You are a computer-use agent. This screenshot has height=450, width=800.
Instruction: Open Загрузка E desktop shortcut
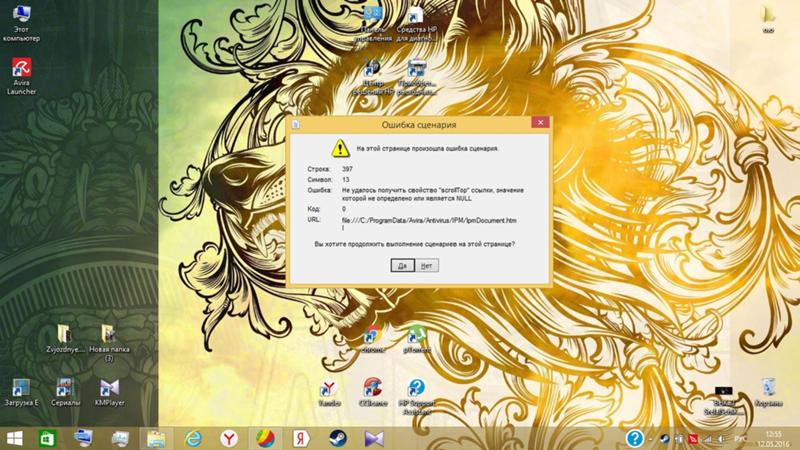tap(21, 392)
